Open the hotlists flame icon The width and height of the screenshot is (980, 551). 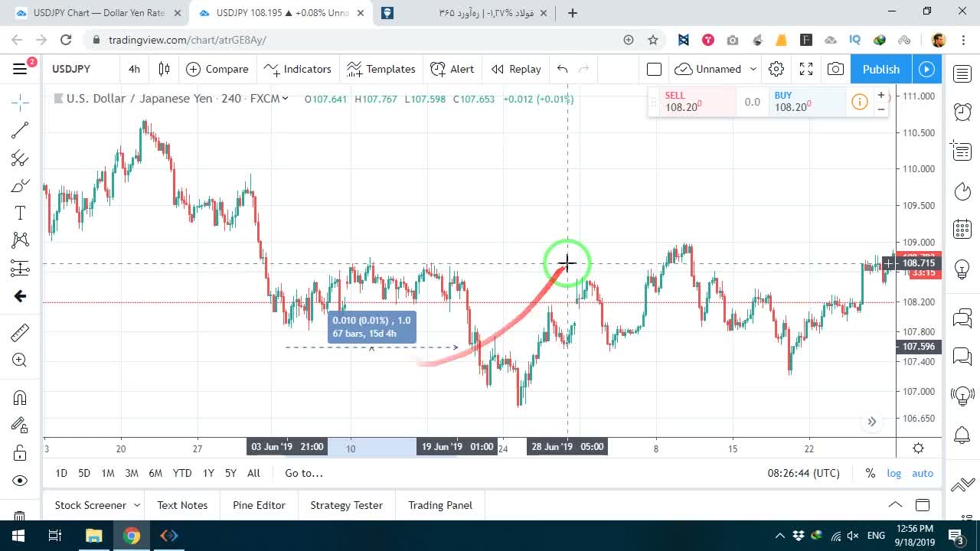(x=962, y=191)
